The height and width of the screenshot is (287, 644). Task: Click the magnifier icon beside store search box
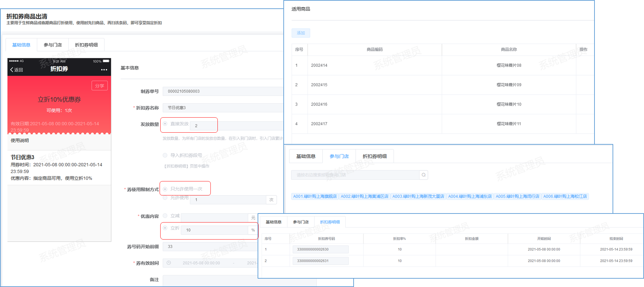424,175
